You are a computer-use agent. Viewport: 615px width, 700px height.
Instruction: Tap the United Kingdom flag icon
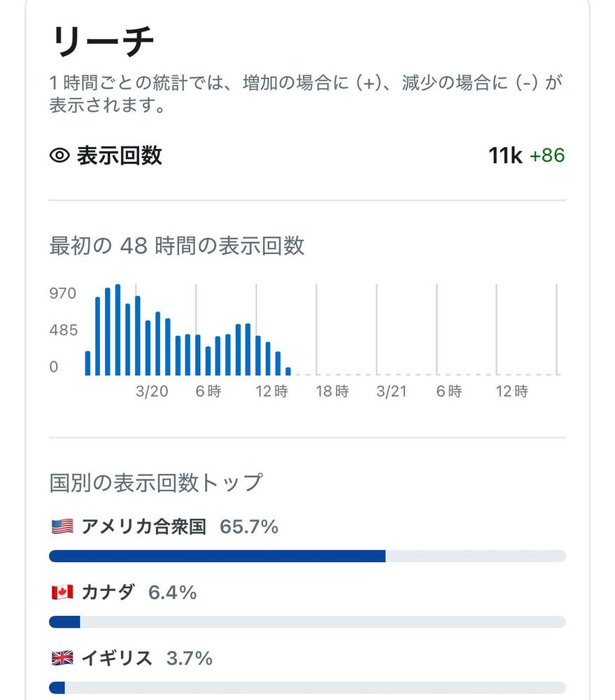pyautogui.click(x=62, y=659)
